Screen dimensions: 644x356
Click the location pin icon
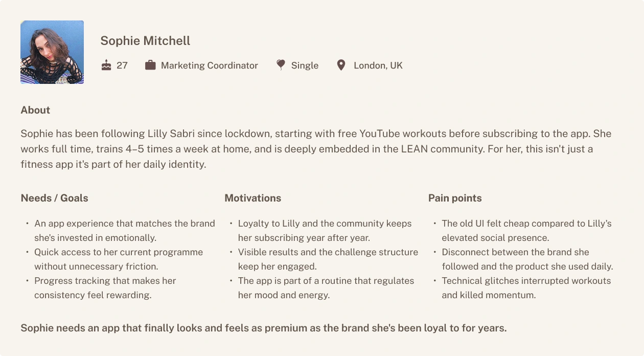tap(341, 65)
